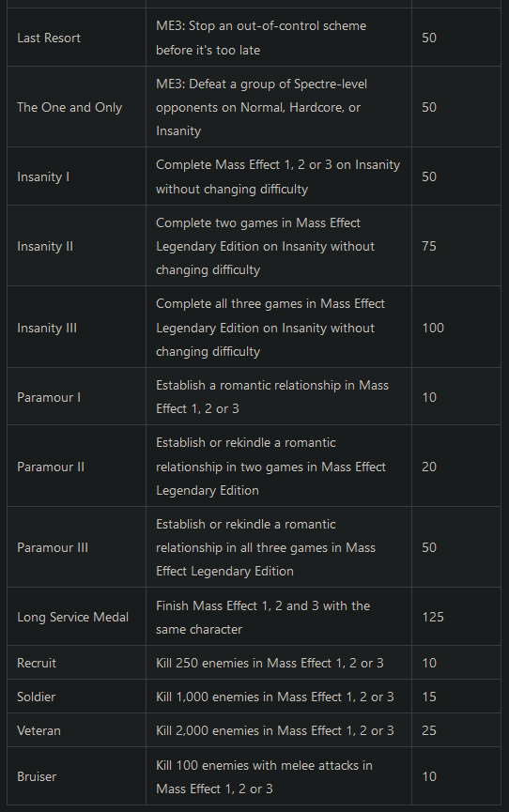Select the Recruit achievement name
Viewport: 509px width, 812px height.
[x=37, y=663]
